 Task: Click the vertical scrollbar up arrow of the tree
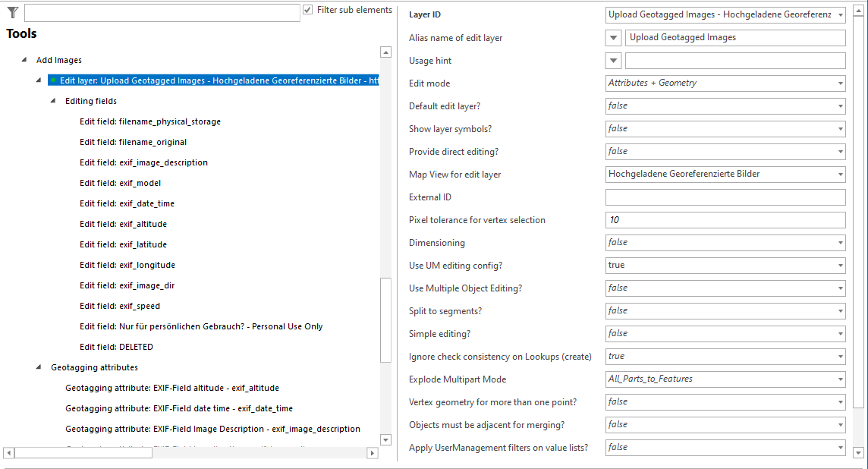[x=385, y=52]
